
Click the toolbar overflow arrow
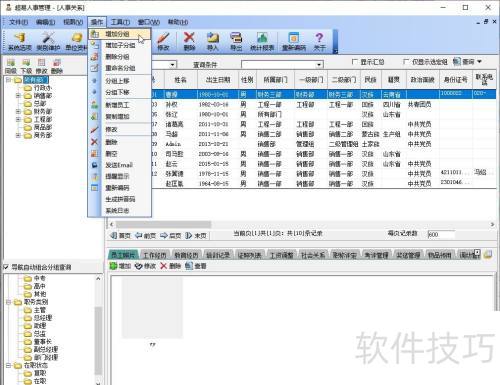pos(335,51)
